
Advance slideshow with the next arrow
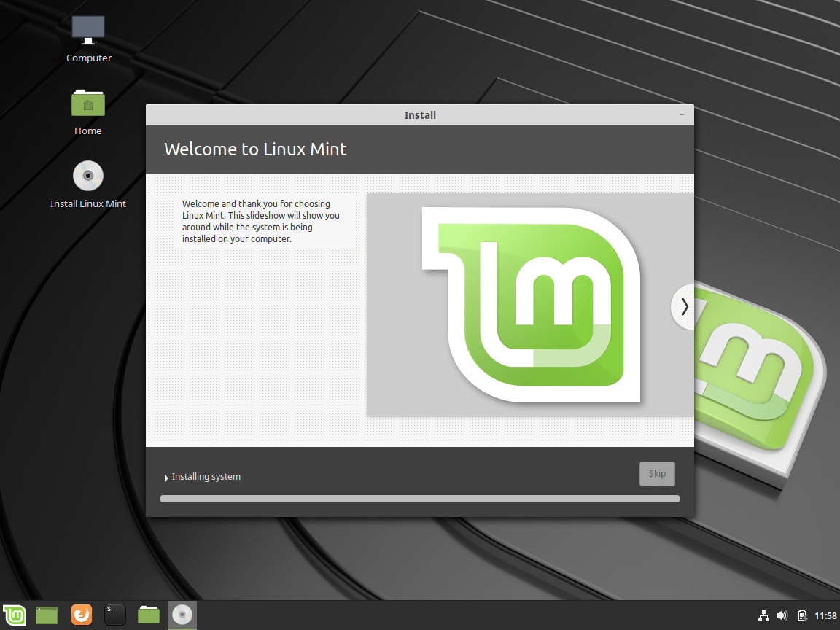[684, 307]
